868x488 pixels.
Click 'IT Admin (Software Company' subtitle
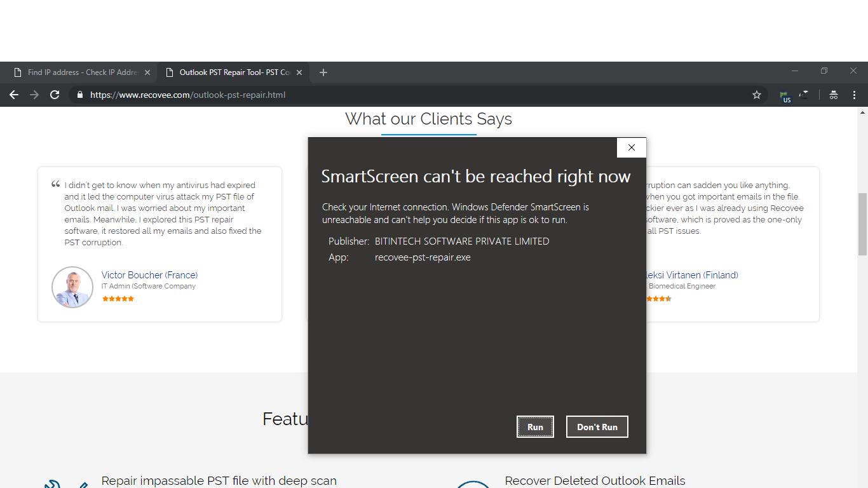coord(149,287)
